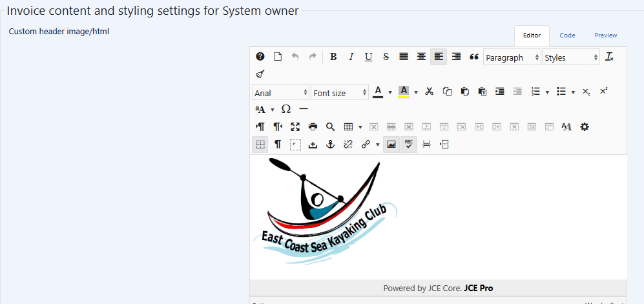The width and height of the screenshot is (644, 304).
Task: Open Search and Replace magnifier icon
Action: tap(330, 127)
